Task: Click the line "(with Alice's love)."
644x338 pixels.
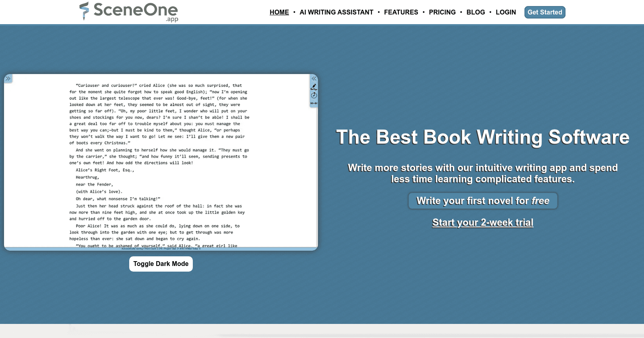Action: tap(99, 192)
